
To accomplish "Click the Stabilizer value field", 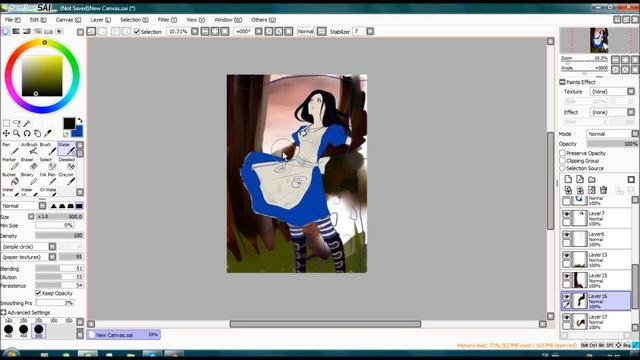I will click(x=359, y=31).
